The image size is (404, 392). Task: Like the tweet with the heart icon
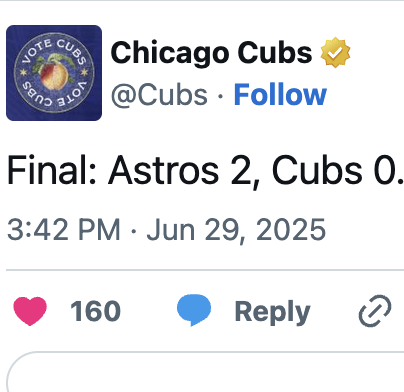click(x=30, y=311)
